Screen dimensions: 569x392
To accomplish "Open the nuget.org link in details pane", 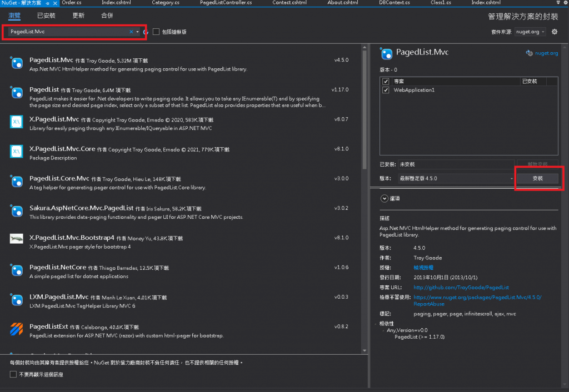I will [x=547, y=53].
